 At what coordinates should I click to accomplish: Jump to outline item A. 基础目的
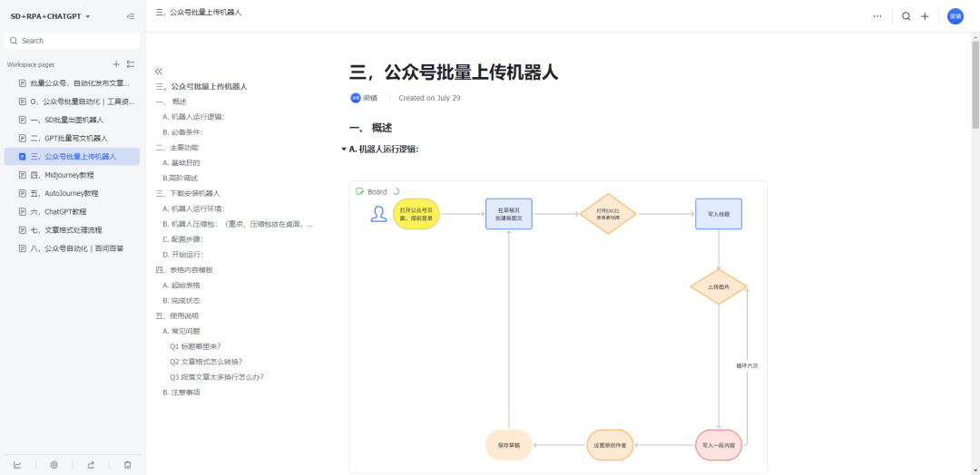point(181,163)
